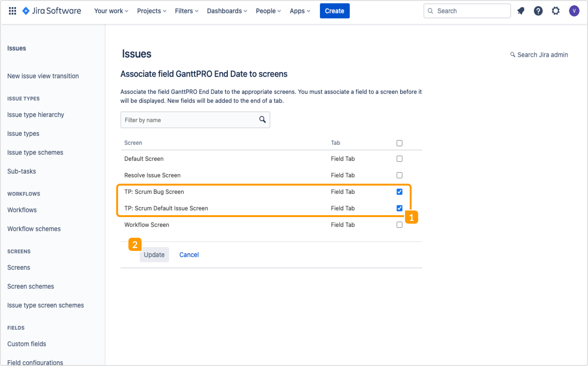Image resolution: width=588 pixels, height=366 pixels.
Task: Expand the Filters dropdown
Action: point(187,11)
